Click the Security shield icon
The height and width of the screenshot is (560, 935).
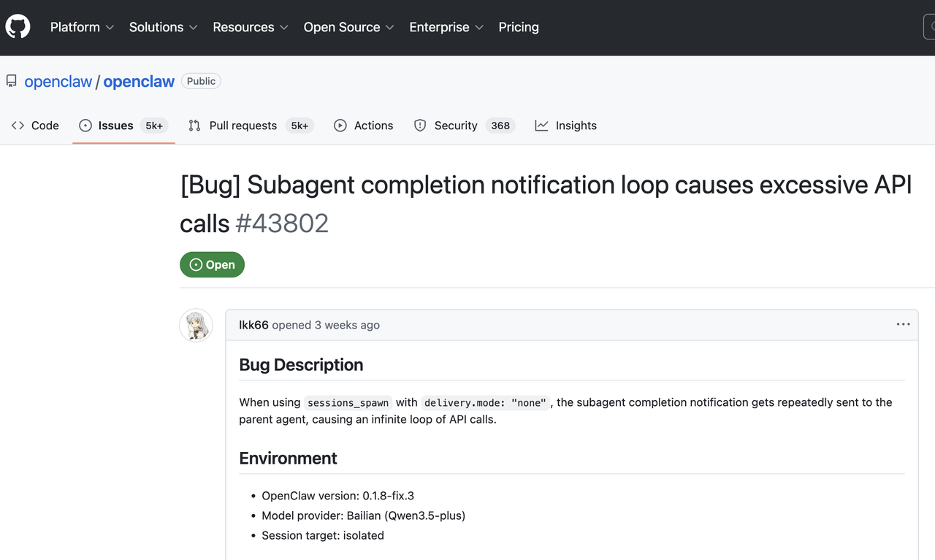[420, 126]
